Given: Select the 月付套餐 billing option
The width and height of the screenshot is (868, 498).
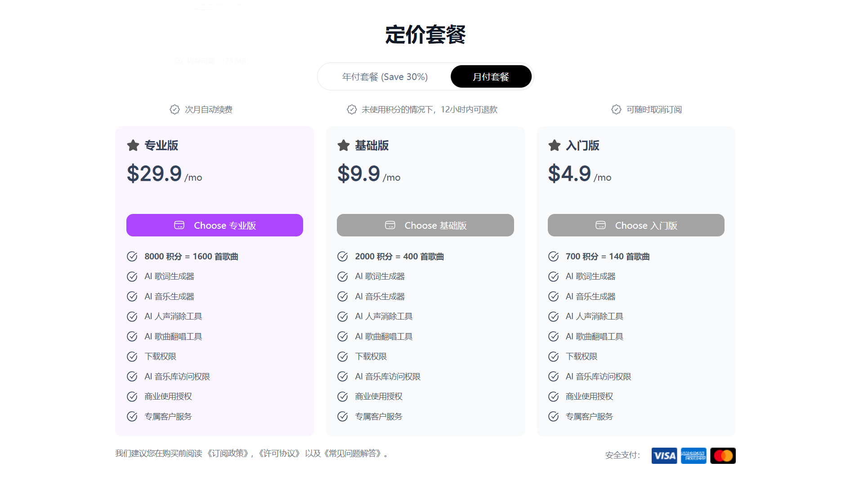Looking at the screenshot, I should point(491,76).
